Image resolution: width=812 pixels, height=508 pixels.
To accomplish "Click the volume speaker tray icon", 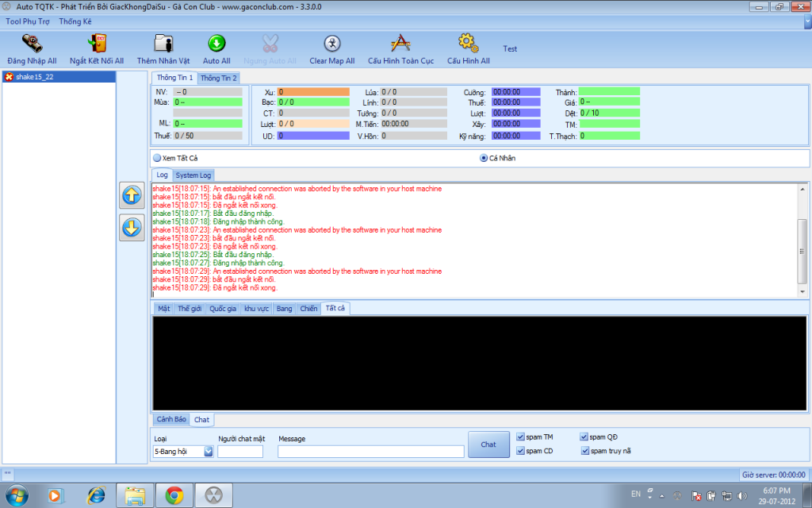I will (742, 496).
